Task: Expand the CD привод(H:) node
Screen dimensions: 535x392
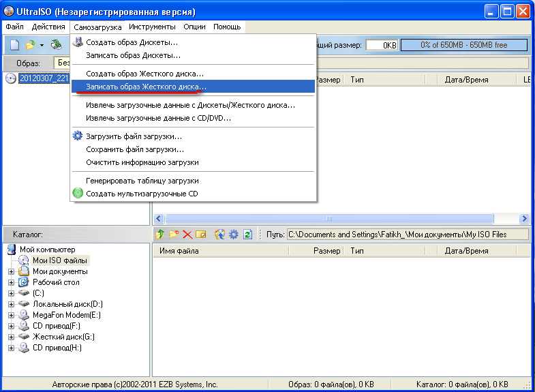Action: point(12,348)
